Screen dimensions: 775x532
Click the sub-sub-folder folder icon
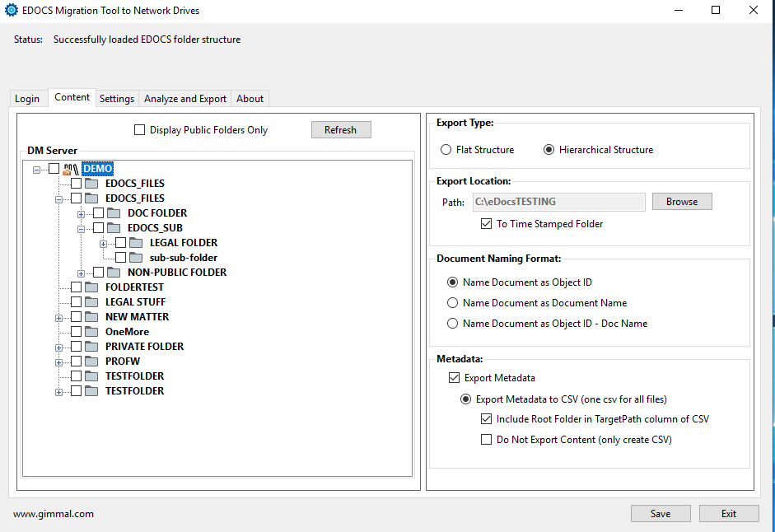[136, 258]
